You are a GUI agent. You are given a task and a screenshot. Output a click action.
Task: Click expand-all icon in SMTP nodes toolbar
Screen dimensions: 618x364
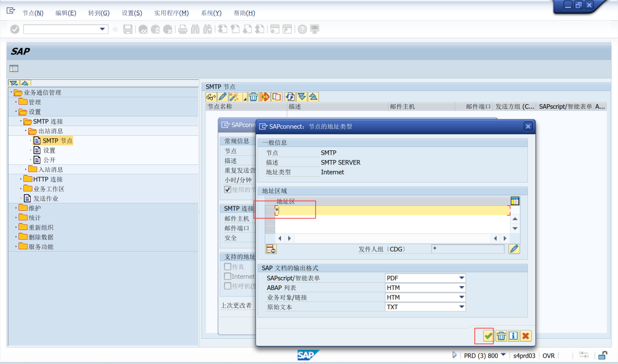302,97
